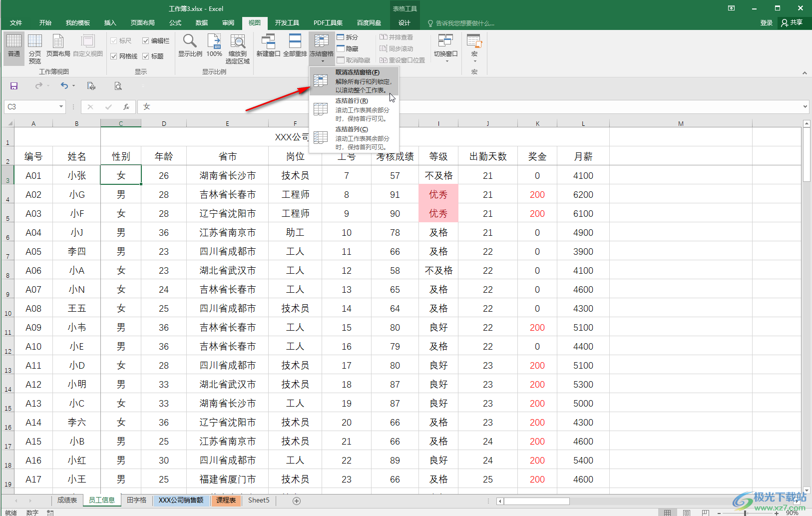This screenshot has height=516, width=812.
Task: Choose Unfreeze Panes (取消冻结窗格) from menu
Action: tap(354, 81)
